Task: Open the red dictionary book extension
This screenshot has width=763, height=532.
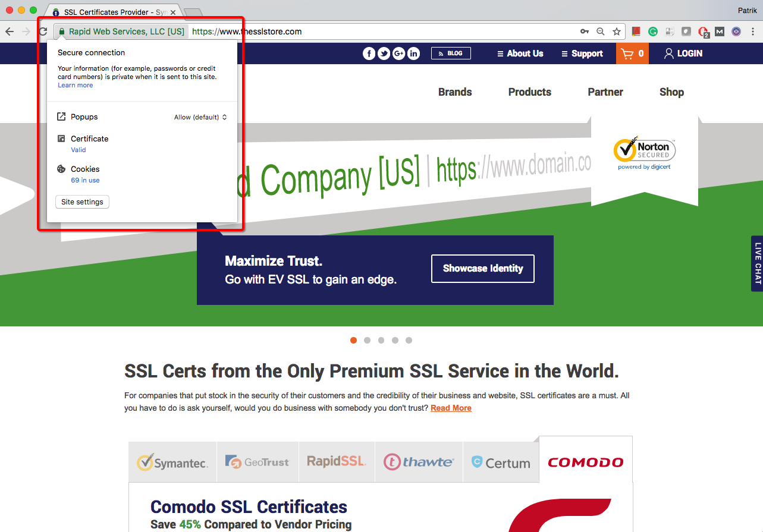Action: coord(636,32)
